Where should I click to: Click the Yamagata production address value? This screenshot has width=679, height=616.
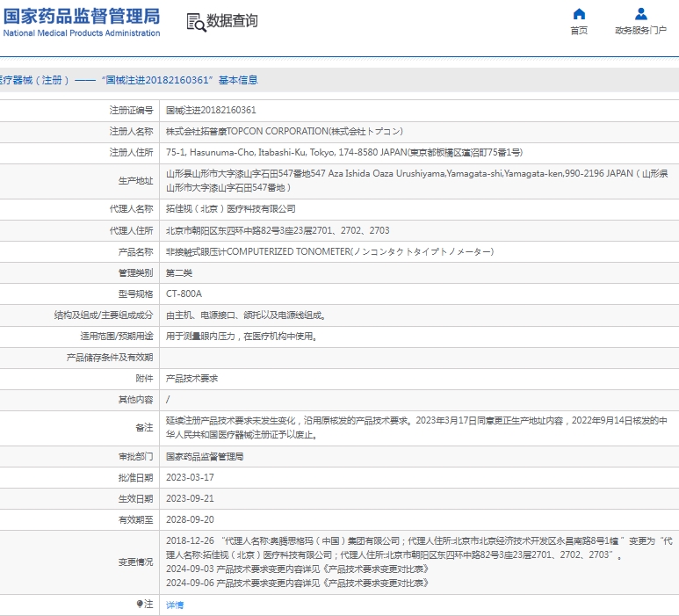[416, 181]
